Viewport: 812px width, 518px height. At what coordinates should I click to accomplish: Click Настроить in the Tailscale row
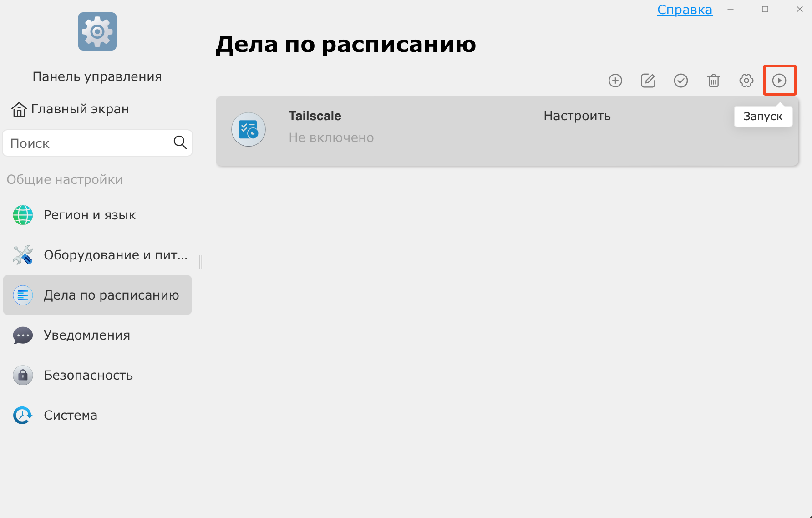coord(577,116)
